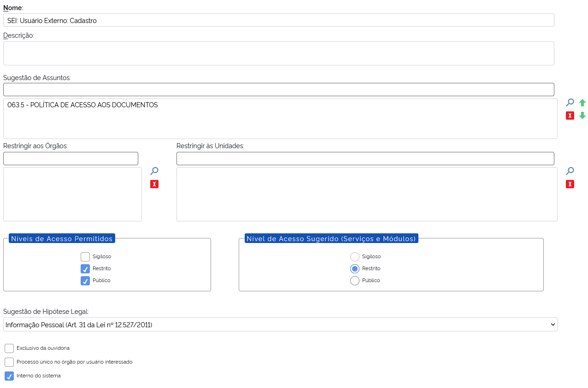This screenshot has width=588, height=388.
Task: Open the search for Sugestão de Assuntos
Action: pos(570,102)
